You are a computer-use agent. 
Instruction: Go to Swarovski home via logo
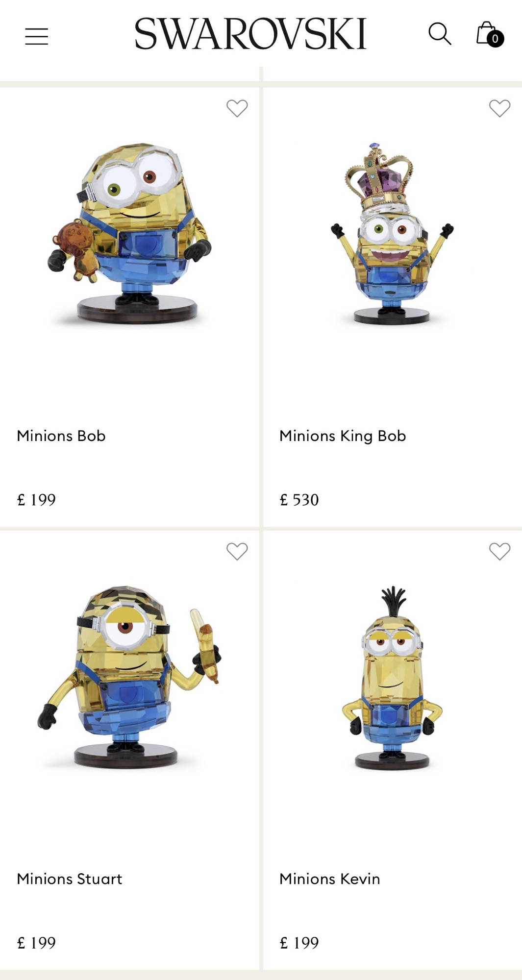pos(250,34)
